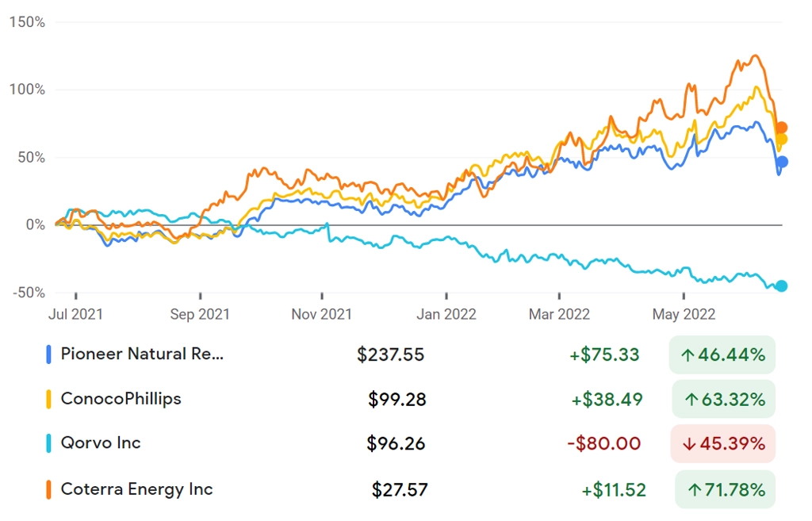Click the orange Coterra legend color bar
This screenshot has width=812, height=521.
(48, 489)
